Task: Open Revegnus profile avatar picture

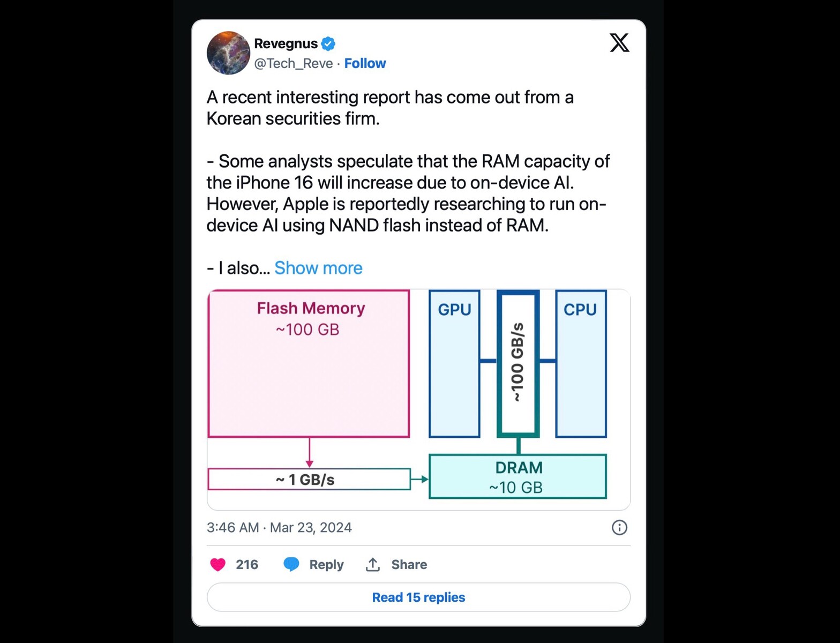Action: [228, 53]
